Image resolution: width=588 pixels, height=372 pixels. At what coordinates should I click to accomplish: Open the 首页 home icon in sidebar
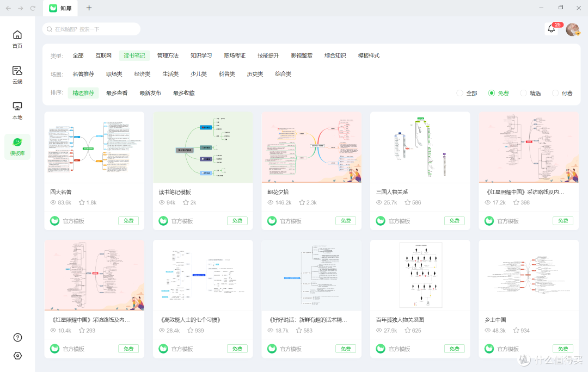point(17,39)
